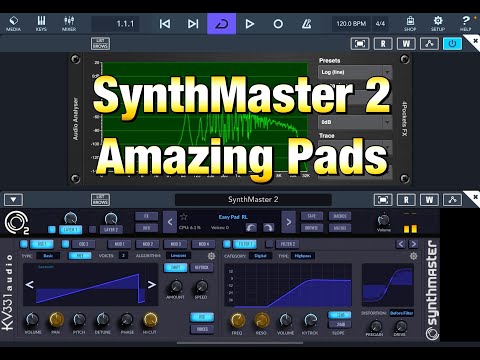480x360 pixels.
Task: Click the fullscreen icon in the SynthMaster 2 header
Action: point(383,200)
